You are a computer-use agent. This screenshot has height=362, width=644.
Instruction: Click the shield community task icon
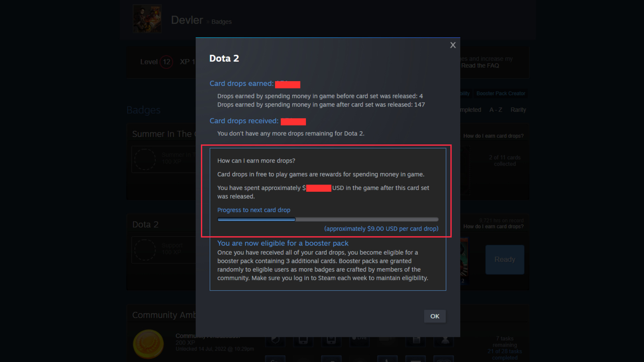275,340
